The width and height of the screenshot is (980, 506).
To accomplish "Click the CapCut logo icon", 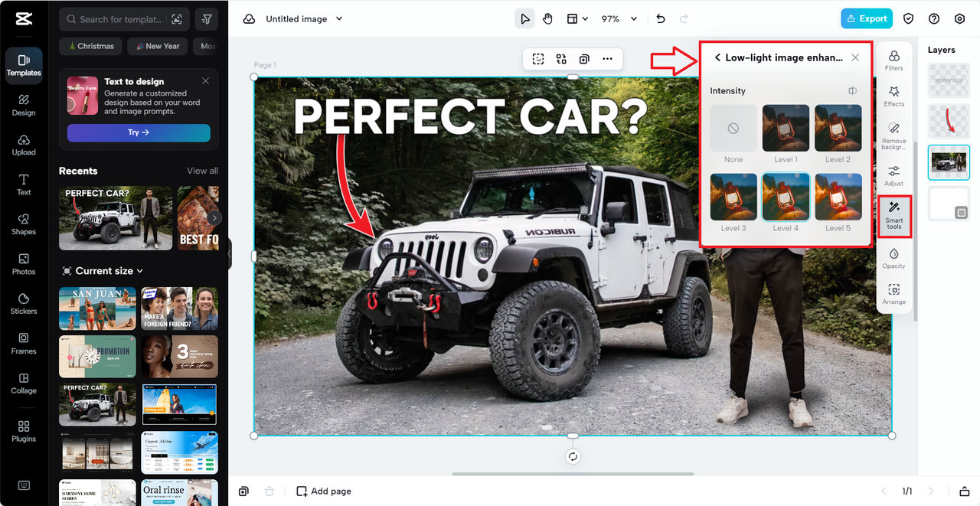I will pyautogui.click(x=23, y=19).
